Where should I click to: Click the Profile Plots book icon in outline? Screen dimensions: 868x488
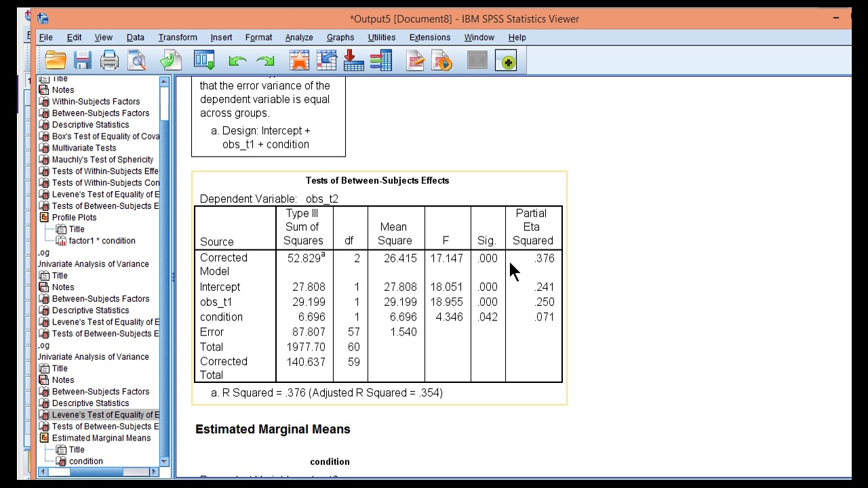[44, 218]
